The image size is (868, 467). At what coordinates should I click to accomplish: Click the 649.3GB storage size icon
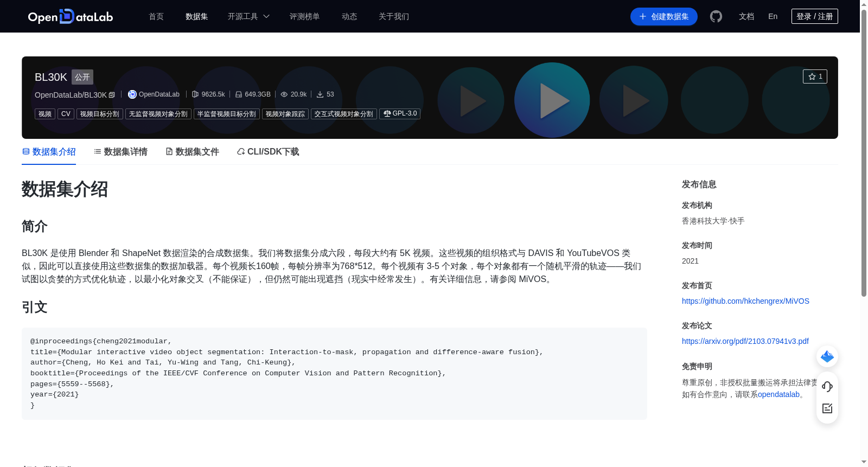[239, 94]
